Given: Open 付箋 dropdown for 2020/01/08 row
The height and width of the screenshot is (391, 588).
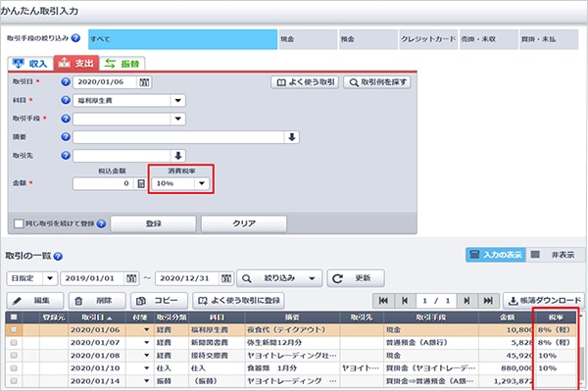Looking at the screenshot, I should pos(146,356).
